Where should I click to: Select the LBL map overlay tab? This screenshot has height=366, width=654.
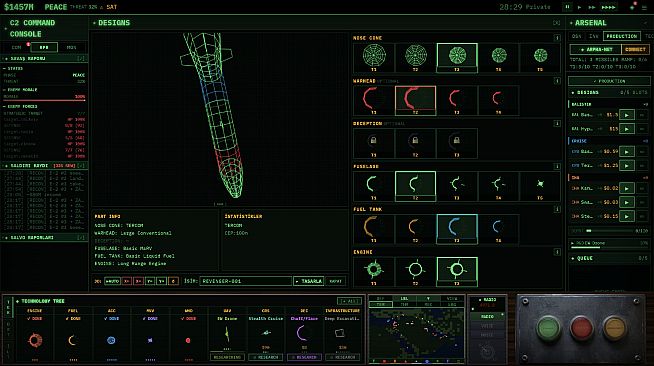(404, 298)
